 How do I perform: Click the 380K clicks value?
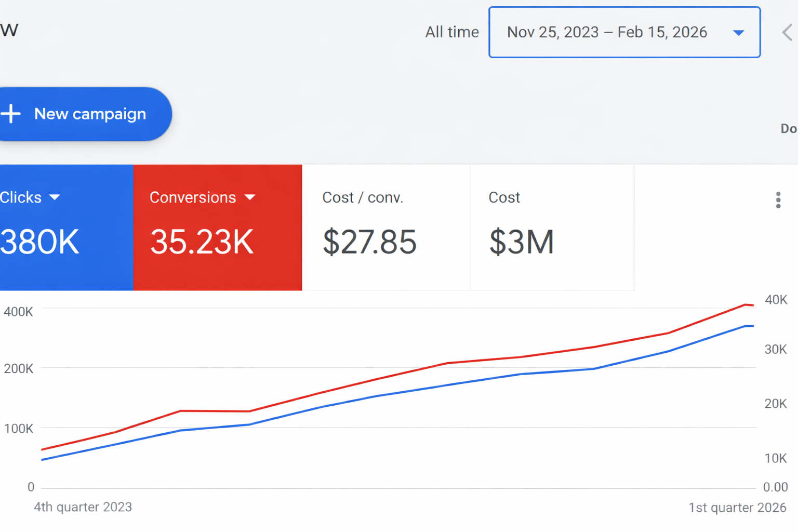[39, 241]
